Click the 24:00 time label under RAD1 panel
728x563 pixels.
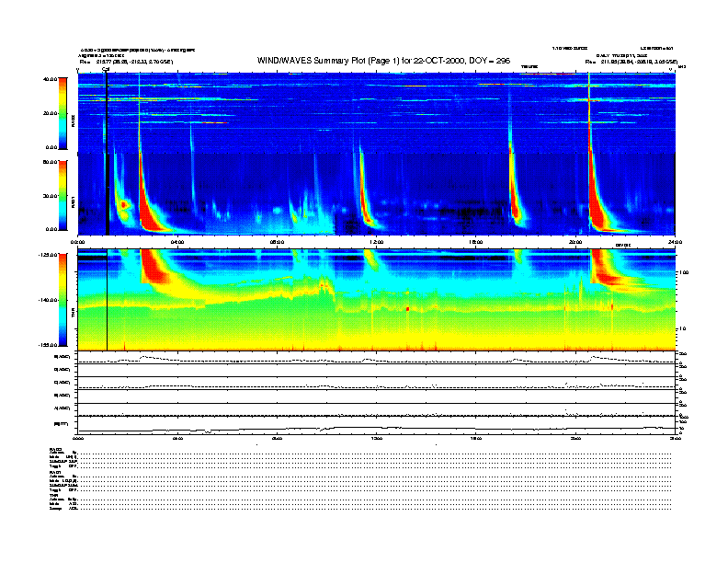(x=675, y=242)
